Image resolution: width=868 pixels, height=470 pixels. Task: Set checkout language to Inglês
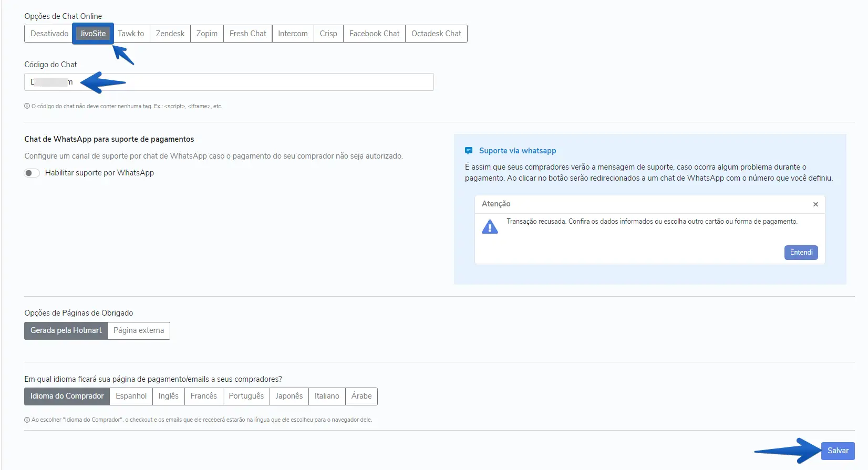168,396
